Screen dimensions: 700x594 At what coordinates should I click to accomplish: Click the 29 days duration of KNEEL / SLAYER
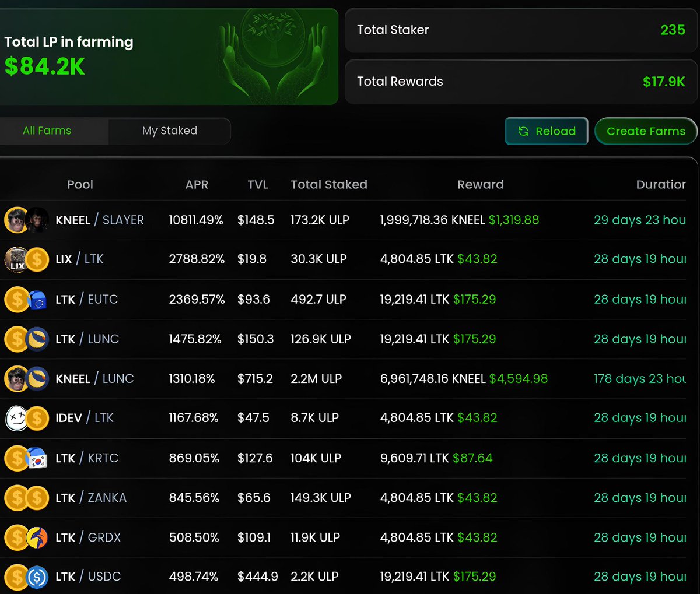(x=640, y=220)
